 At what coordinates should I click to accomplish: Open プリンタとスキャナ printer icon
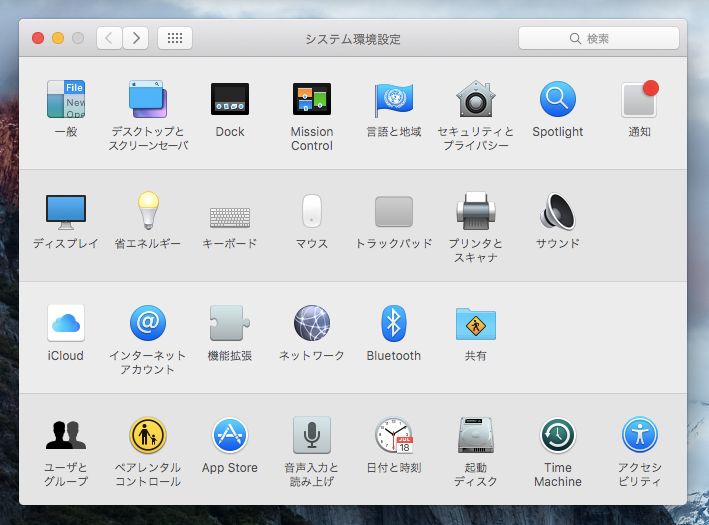476,211
